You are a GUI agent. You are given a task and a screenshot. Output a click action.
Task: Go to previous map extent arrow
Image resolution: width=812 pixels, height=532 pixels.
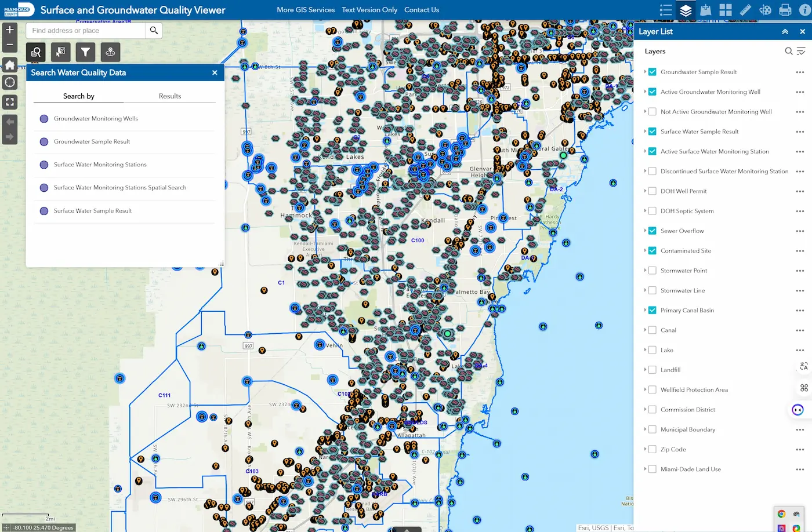tap(10, 122)
